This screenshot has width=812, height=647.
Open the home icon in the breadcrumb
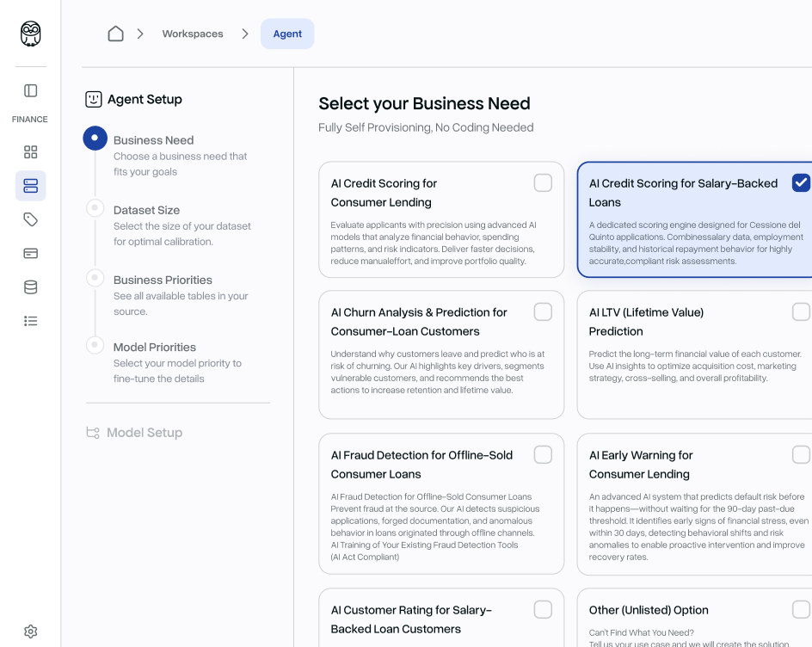[116, 34]
